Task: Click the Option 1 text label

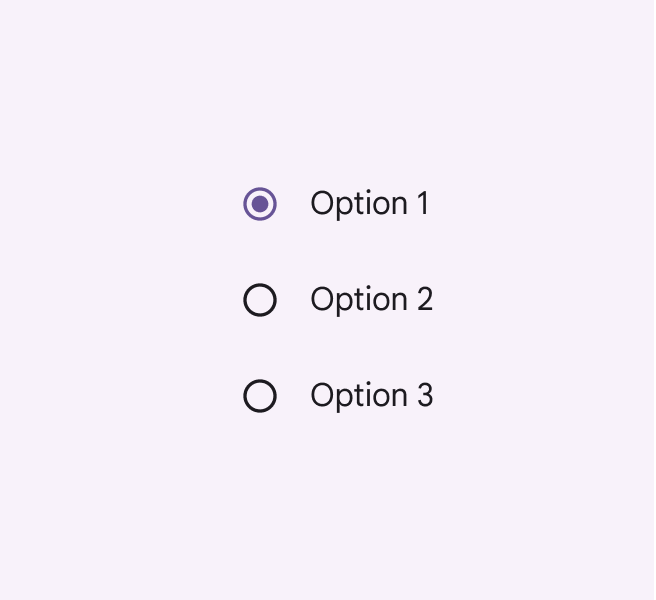Action: click(x=369, y=204)
